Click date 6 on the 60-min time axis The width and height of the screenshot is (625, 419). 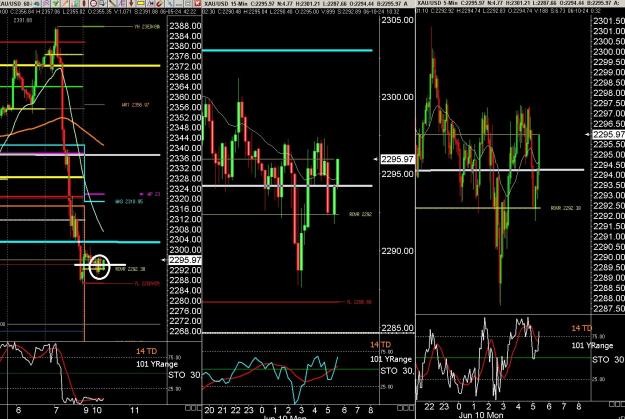click(x=18, y=410)
